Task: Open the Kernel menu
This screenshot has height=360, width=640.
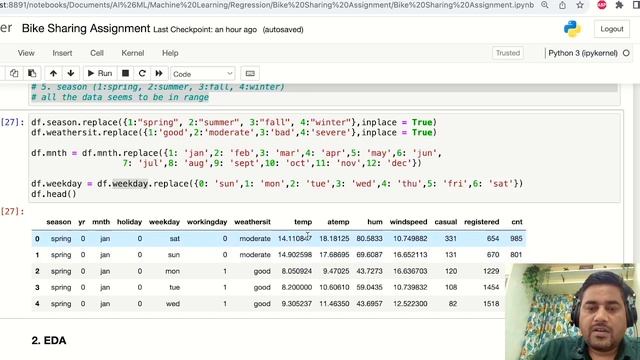Action: pyautogui.click(x=133, y=53)
